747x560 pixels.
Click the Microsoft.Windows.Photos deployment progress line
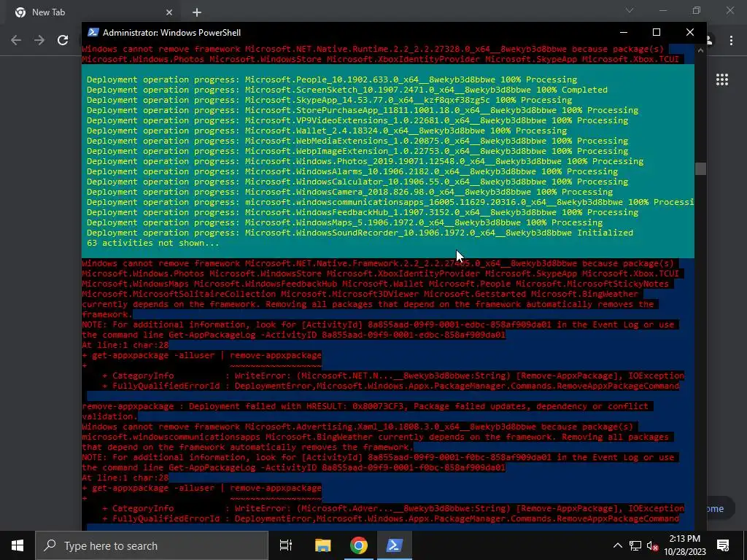(x=365, y=161)
